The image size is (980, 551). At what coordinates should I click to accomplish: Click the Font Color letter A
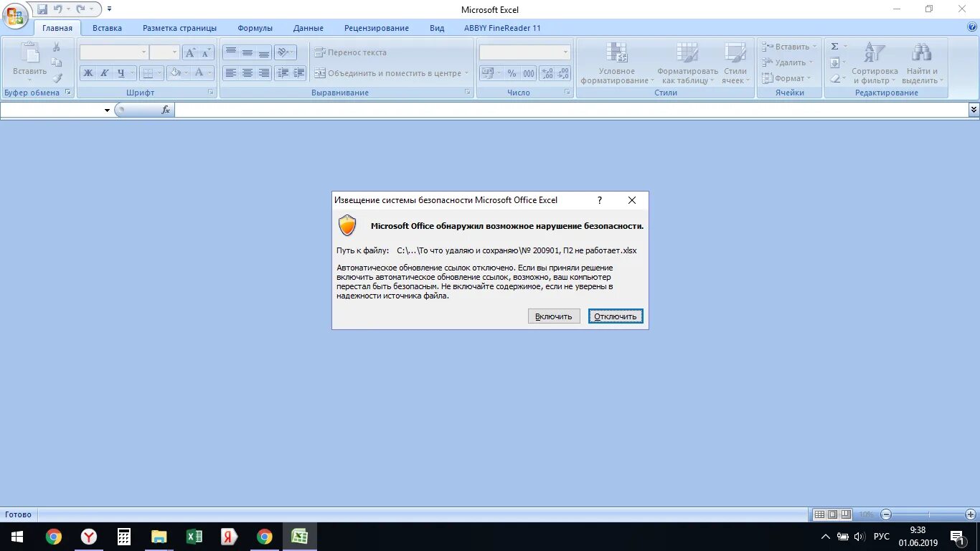[200, 72]
